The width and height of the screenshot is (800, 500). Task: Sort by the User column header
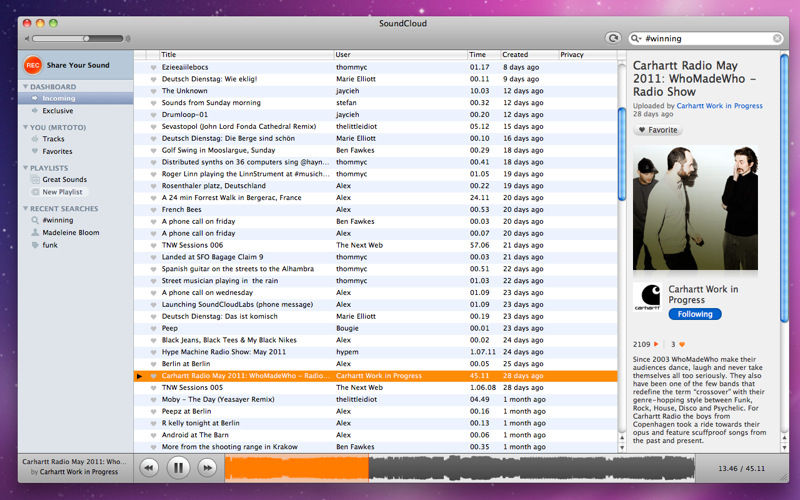click(x=401, y=55)
